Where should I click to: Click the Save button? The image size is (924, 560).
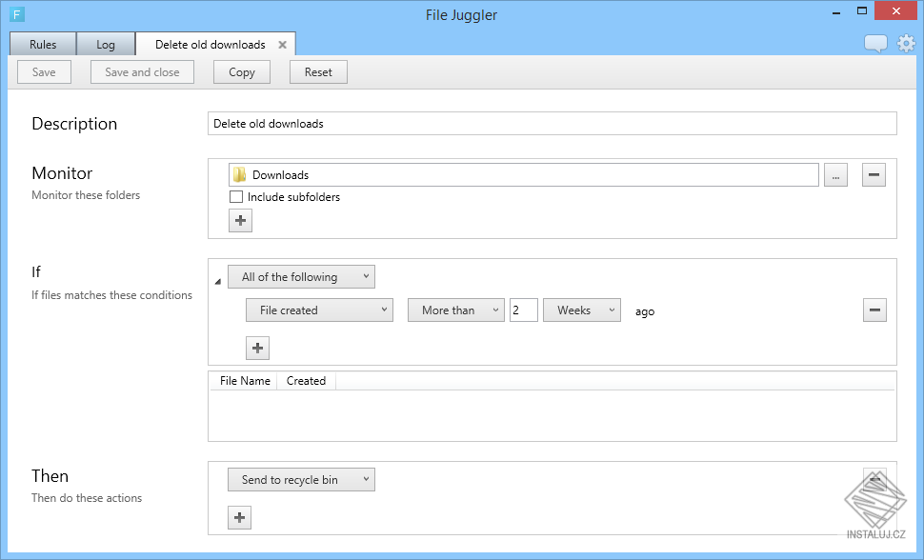pyautogui.click(x=44, y=72)
